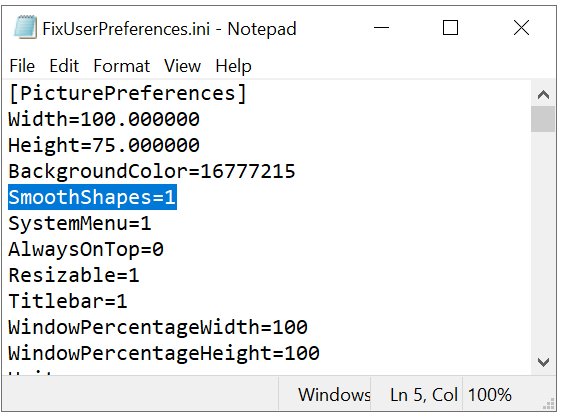
Task: Click the 100% zoom indicator in status bar
Action: (490, 395)
